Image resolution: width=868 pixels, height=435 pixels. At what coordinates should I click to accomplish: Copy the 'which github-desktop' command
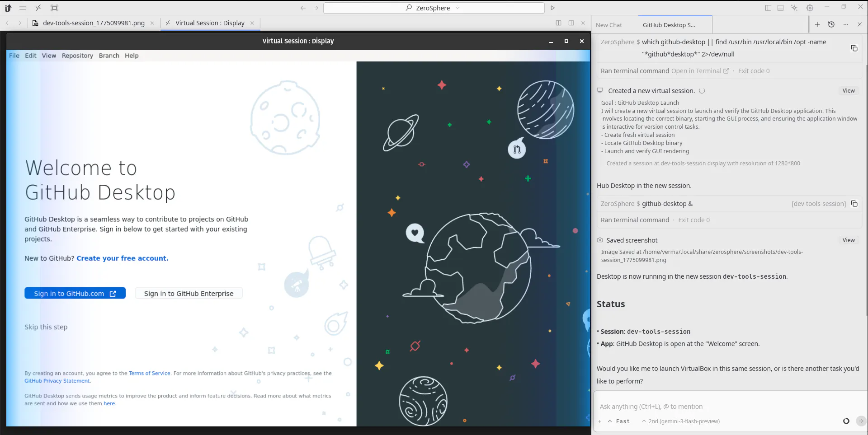coord(854,48)
